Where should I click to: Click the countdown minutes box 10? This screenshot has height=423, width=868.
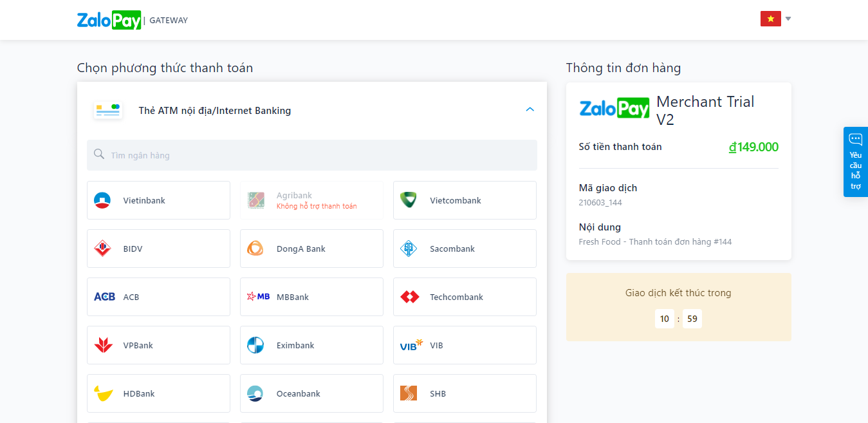pos(665,319)
